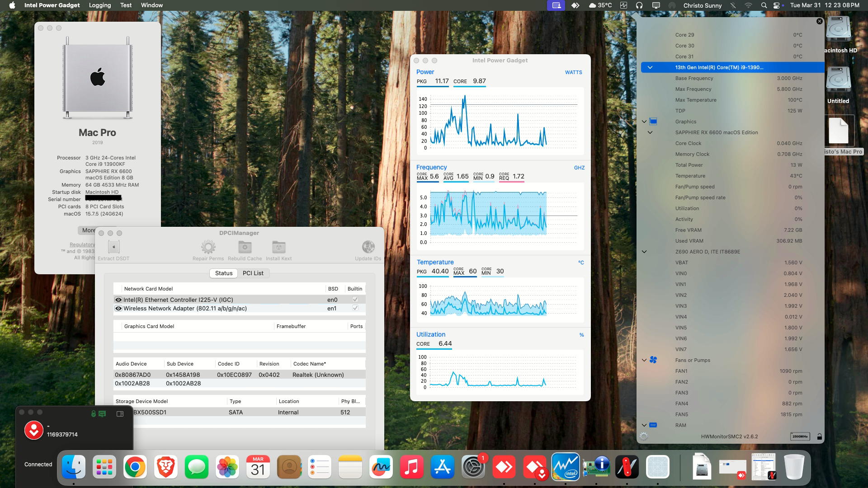Screen dimensions: 868x488
Task: Collapse Z690 AERO D ITE IT8689E group
Action: click(x=644, y=252)
